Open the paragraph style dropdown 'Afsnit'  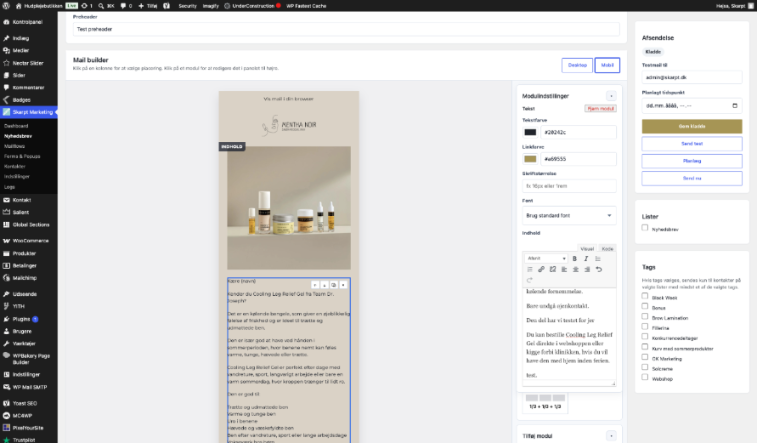click(x=546, y=259)
